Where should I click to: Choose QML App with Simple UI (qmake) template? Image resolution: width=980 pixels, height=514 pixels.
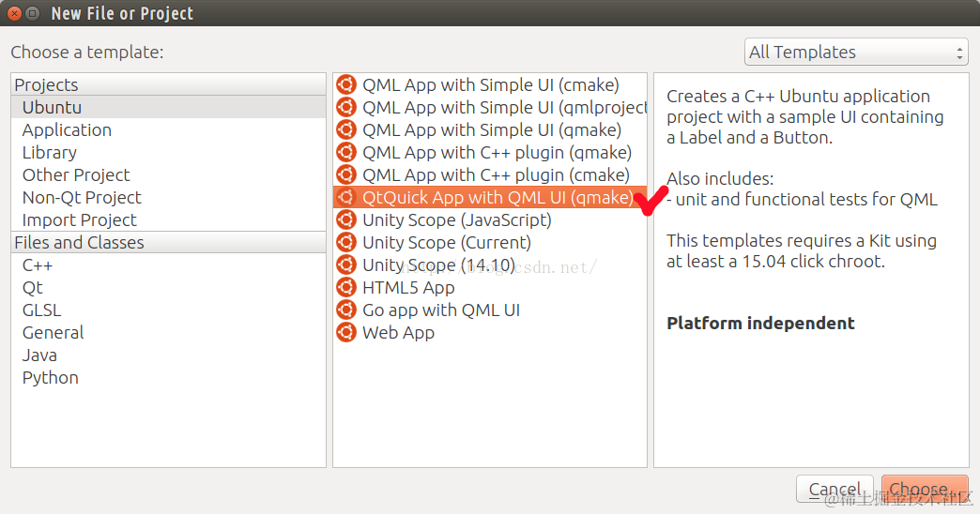pyautogui.click(x=490, y=129)
